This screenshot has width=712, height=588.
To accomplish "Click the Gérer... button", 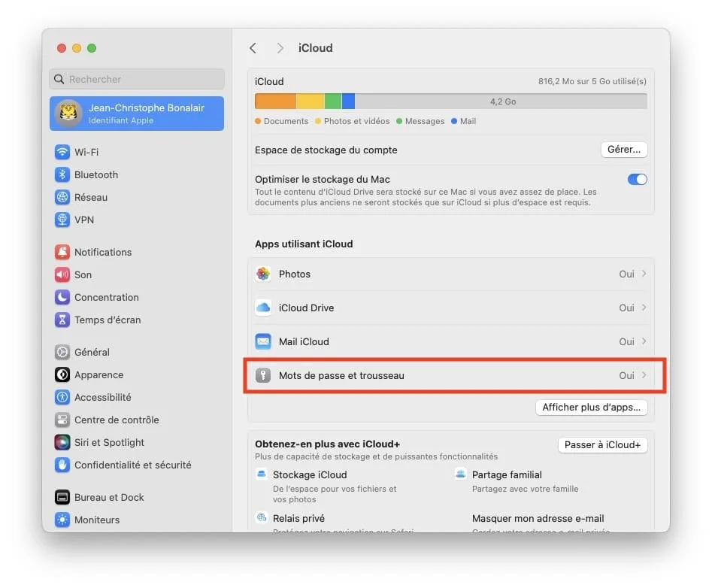I will click(624, 150).
